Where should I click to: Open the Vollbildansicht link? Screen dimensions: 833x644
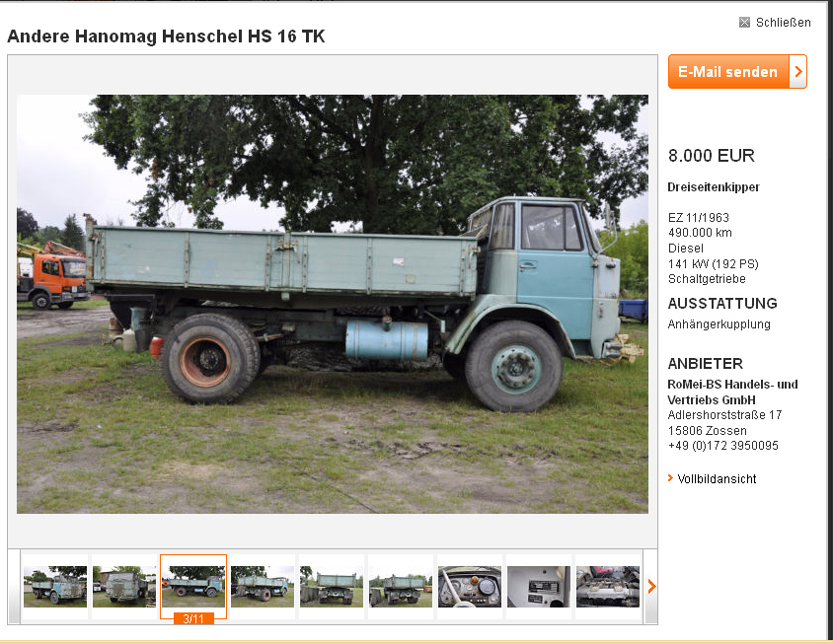pyautogui.click(x=717, y=479)
